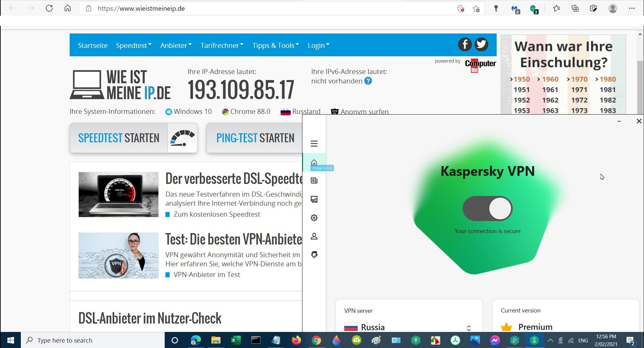The height and width of the screenshot is (348, 644).
Task: Reload the page in the browser
Action: point(49,8)
